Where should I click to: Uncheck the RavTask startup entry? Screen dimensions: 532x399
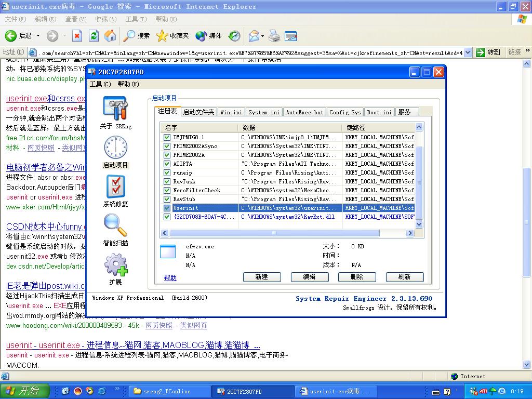[167, 181]
